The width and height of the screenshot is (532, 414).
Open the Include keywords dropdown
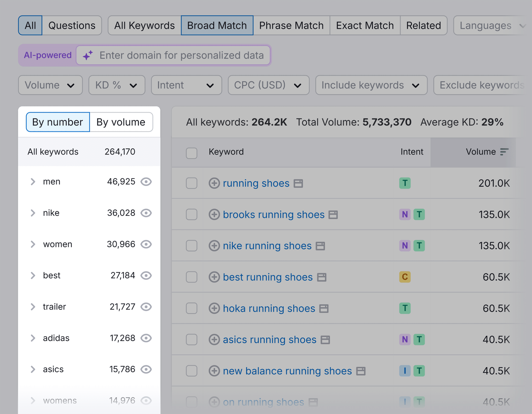371,85
